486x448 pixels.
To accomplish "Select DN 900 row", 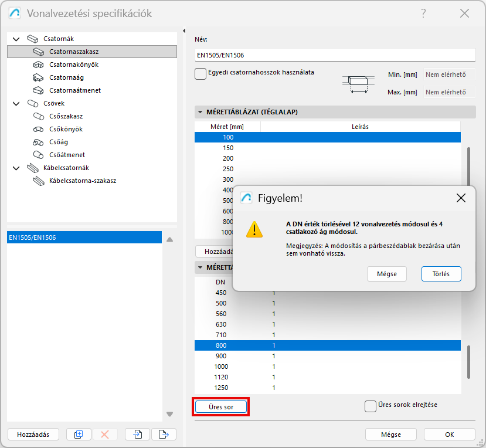I will [328, 356].
